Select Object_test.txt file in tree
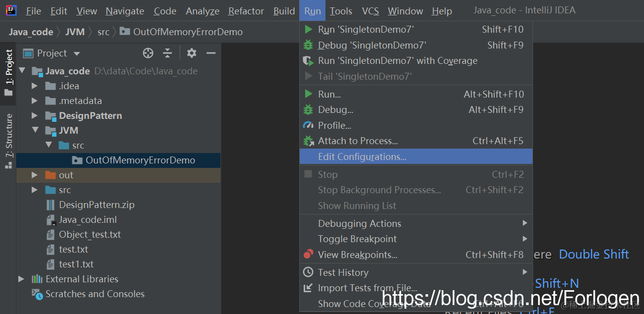 (90, 234)
